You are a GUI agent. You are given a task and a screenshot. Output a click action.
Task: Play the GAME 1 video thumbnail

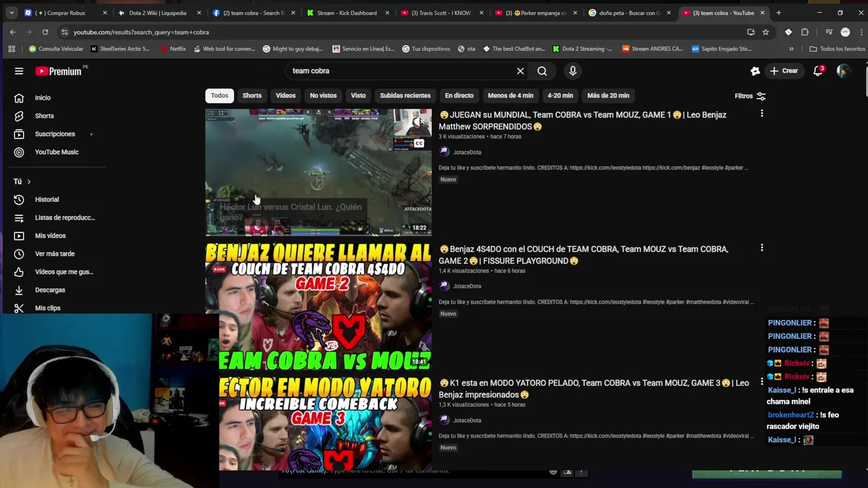pos(318,172)
